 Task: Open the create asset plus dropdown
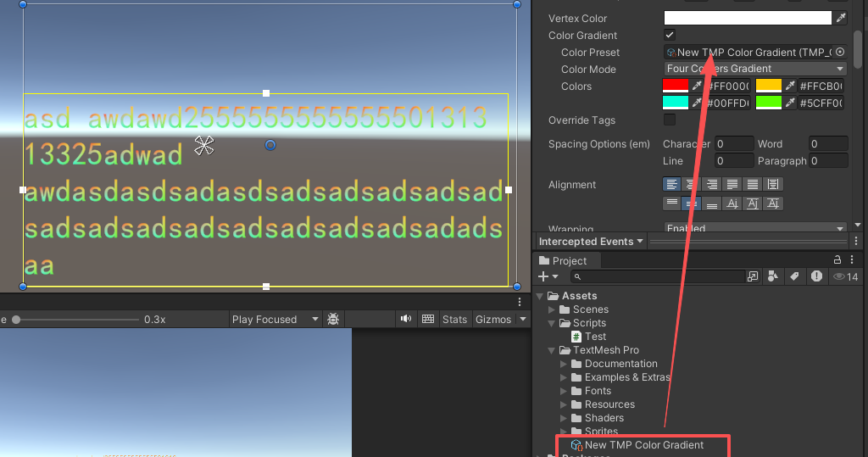coord(548,276)
